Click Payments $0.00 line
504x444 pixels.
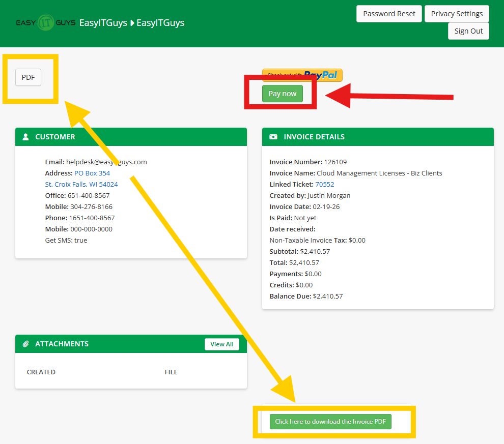click(x=296, y=274)
